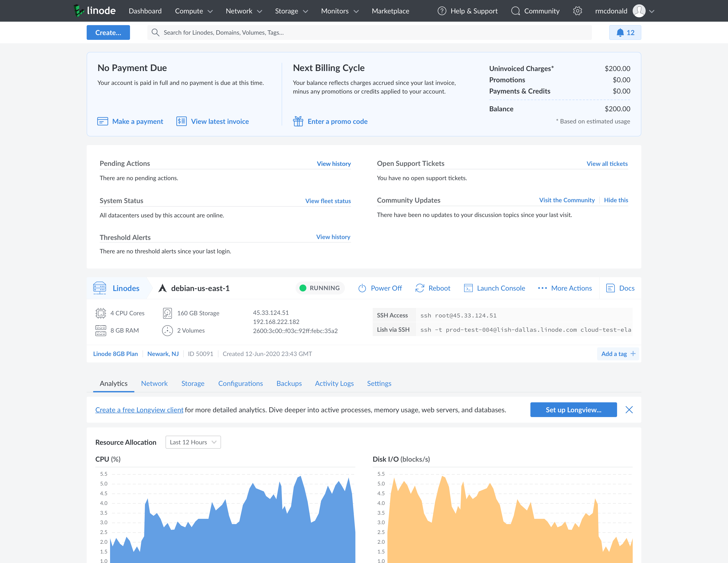
Task: Open notifications bell showing 12
Action: click(625, 32)
